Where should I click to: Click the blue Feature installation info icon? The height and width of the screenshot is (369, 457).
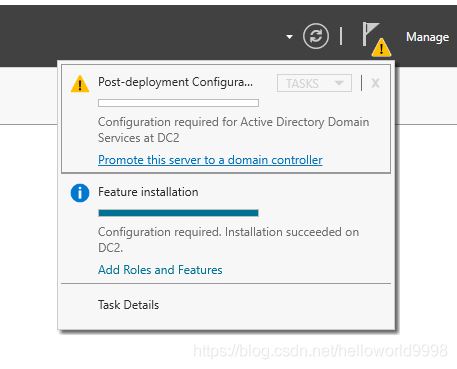80,193
